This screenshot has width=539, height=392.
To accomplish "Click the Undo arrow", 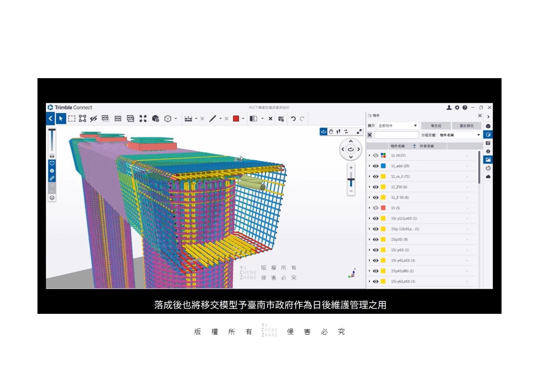I will tap(293, 118).
